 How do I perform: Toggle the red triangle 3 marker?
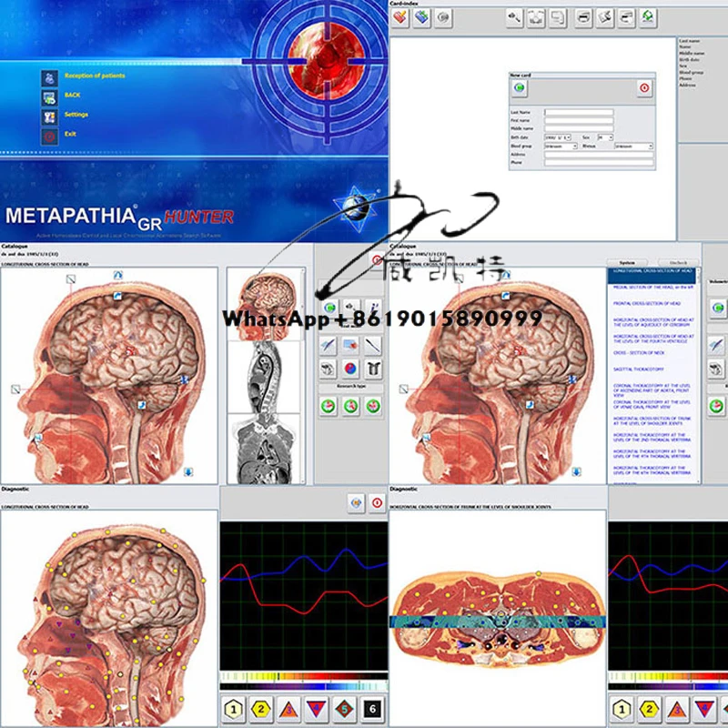(x=289, y=709)
